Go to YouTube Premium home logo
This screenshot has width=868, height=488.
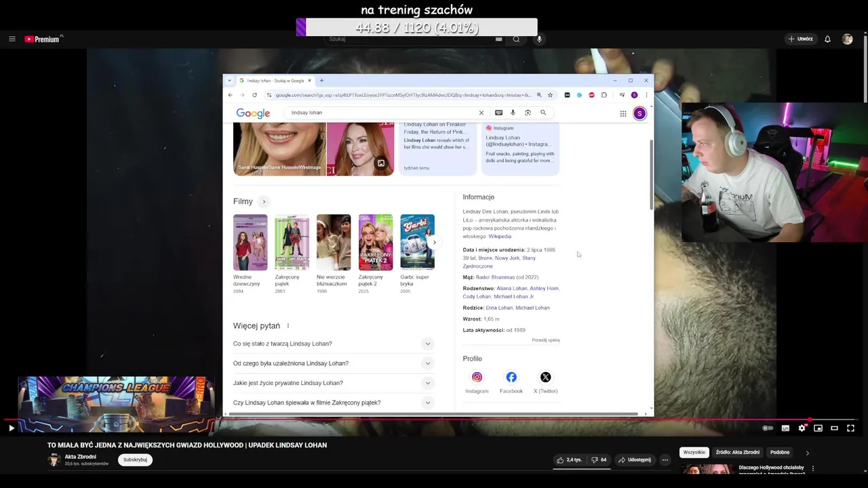(x=43, y=39)
